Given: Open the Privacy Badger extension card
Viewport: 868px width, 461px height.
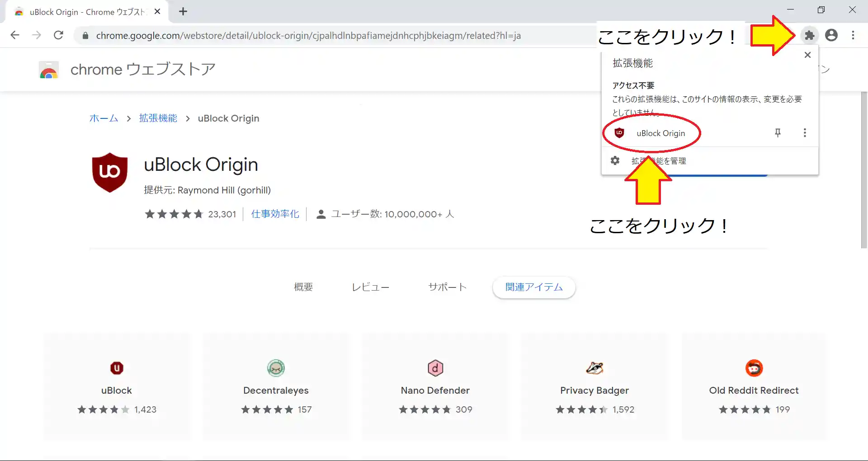Looking at the screenshot, I should point(594,386).
